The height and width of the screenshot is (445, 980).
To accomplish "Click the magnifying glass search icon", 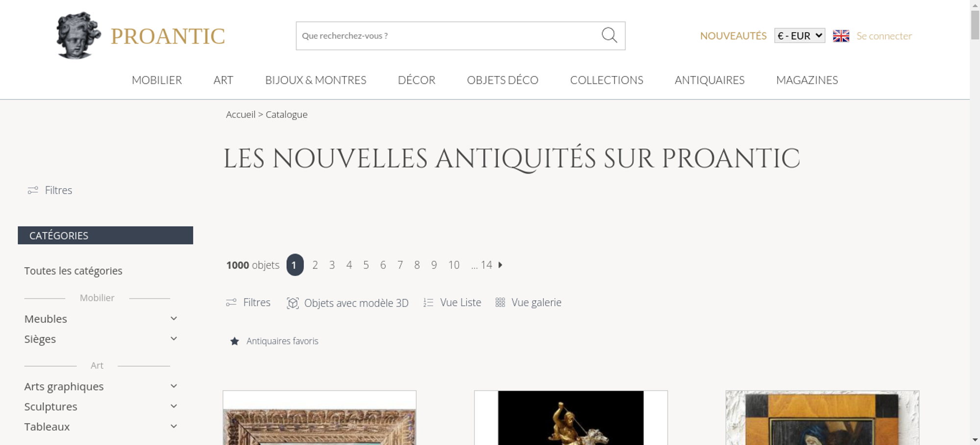I will pyautogui.click(x=609, y=35).
